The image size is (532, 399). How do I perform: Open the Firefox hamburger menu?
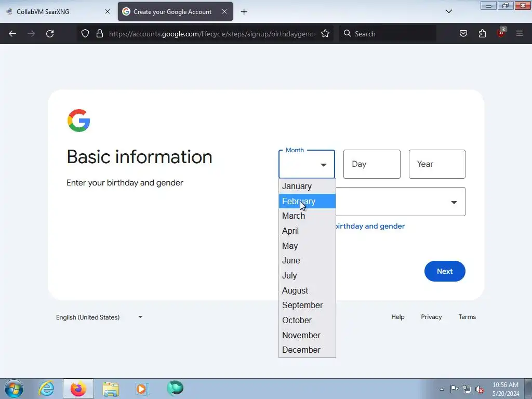tap(520, 33)
